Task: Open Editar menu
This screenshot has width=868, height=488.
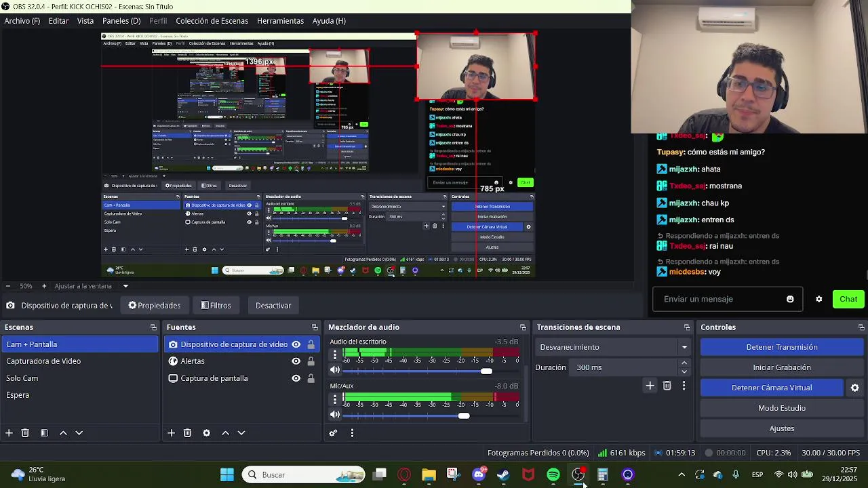Action: [x=58, y=21]
